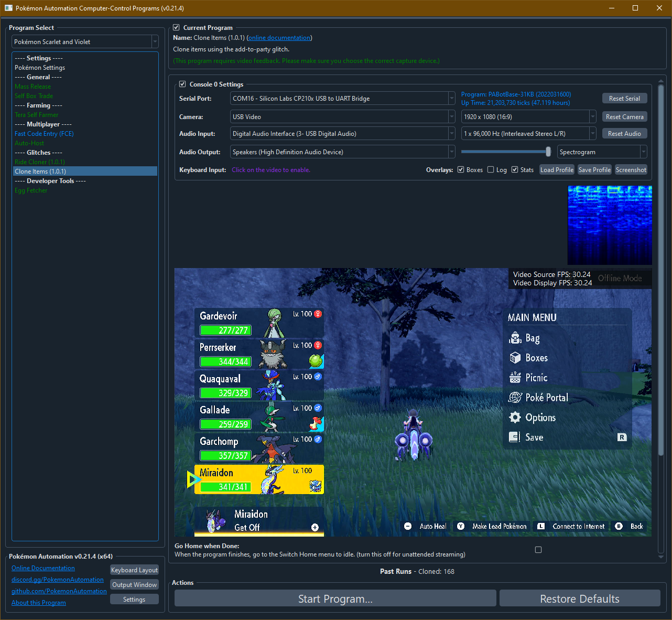Open the online documentation link
The height and width of the screenshot is (620, 672).
point(279,38)
